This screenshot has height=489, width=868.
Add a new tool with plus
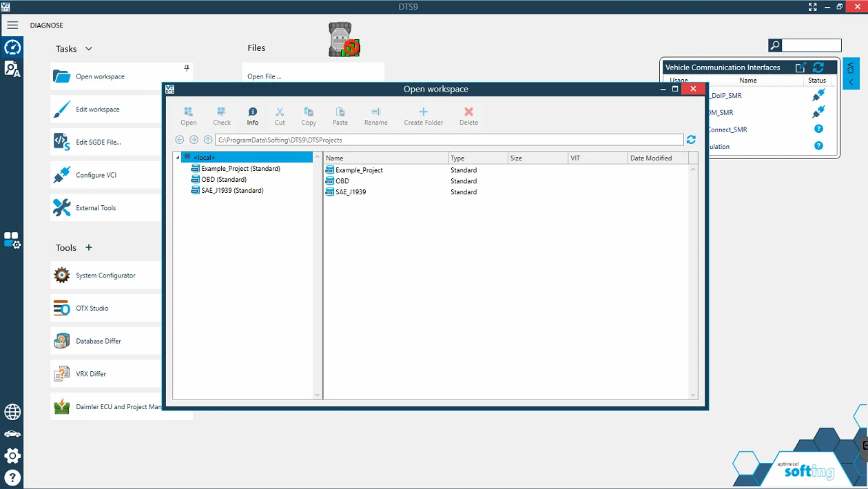click(88, 247)
